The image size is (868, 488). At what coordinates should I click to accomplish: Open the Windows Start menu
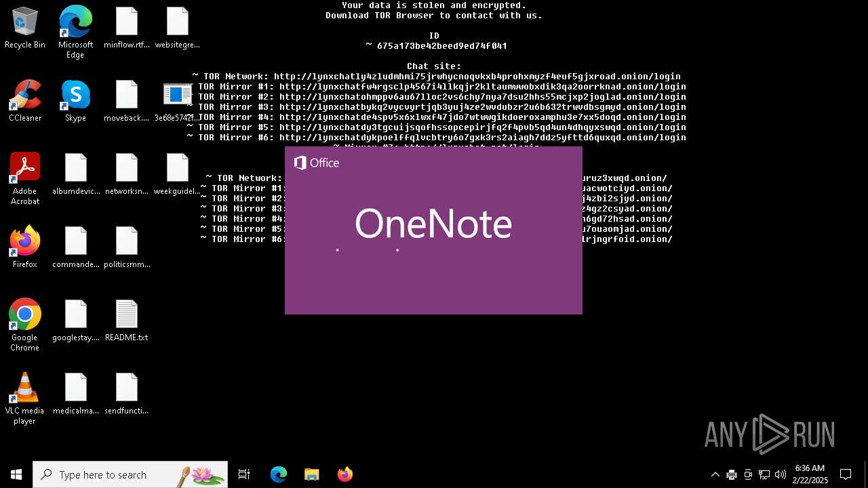(x=16, y=474)
